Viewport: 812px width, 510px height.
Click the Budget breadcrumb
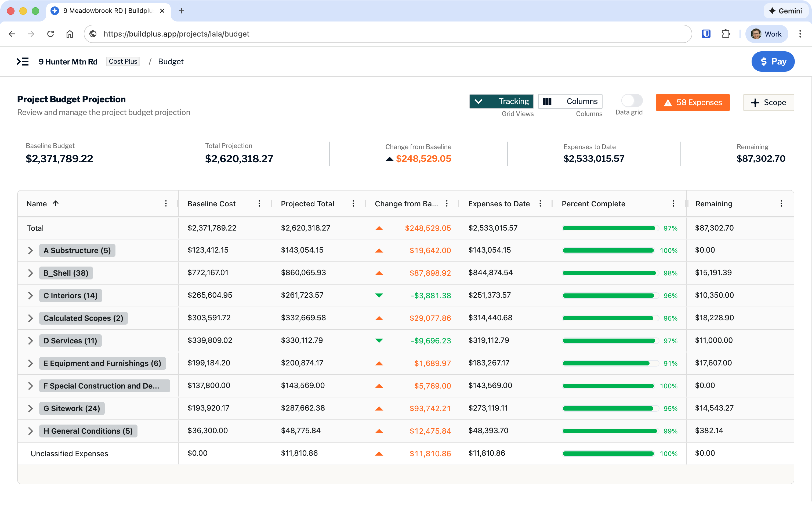coord(171,61)
